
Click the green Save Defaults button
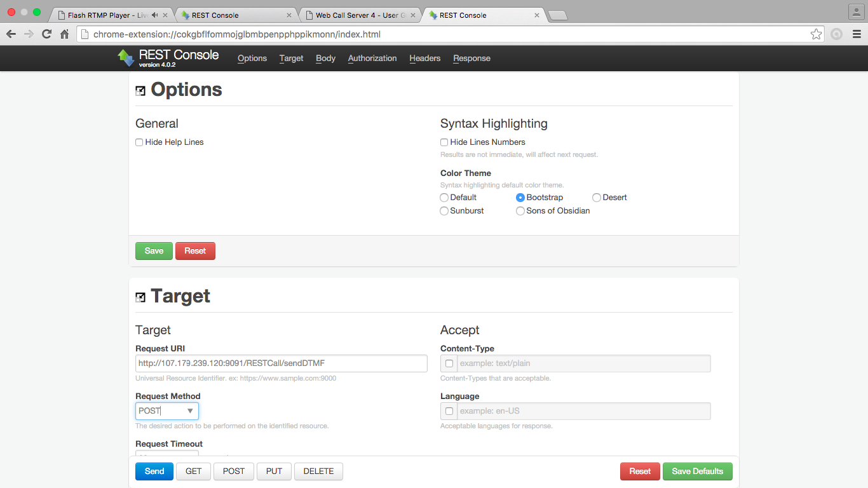[697, 471]
